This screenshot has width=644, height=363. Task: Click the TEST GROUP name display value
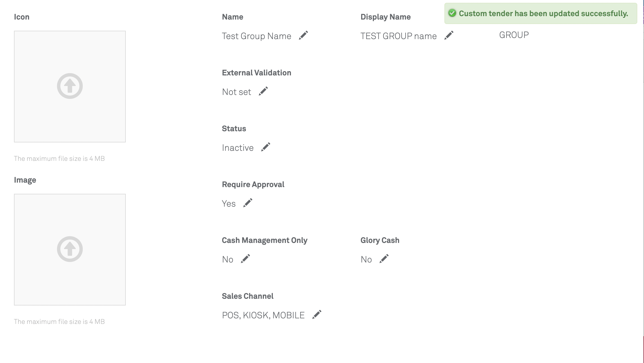tap(398, 36)
